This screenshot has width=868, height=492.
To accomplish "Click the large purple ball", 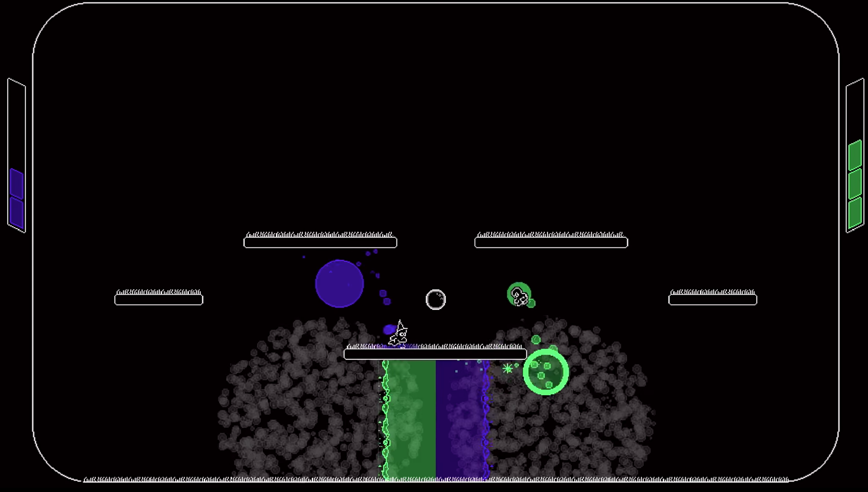I will [x=339, y=284].
